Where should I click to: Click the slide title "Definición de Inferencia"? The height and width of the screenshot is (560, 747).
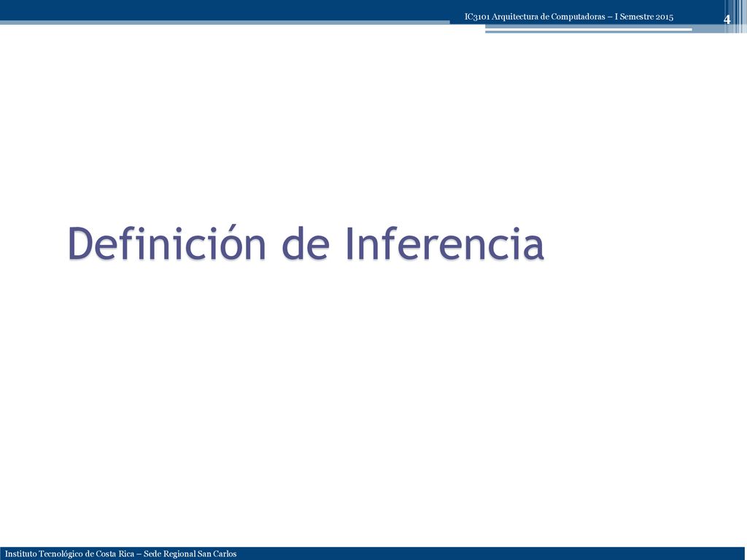pyautogui.click(x=306, y=244)
